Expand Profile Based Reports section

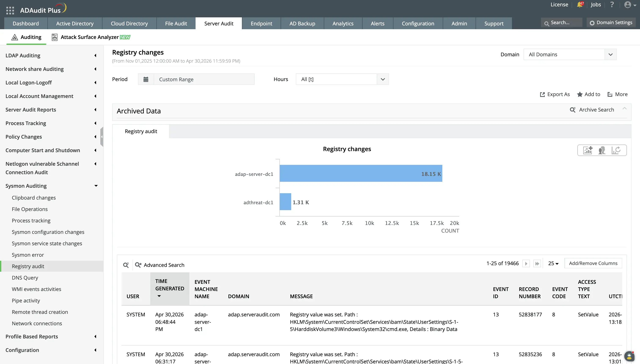(51, 336)
